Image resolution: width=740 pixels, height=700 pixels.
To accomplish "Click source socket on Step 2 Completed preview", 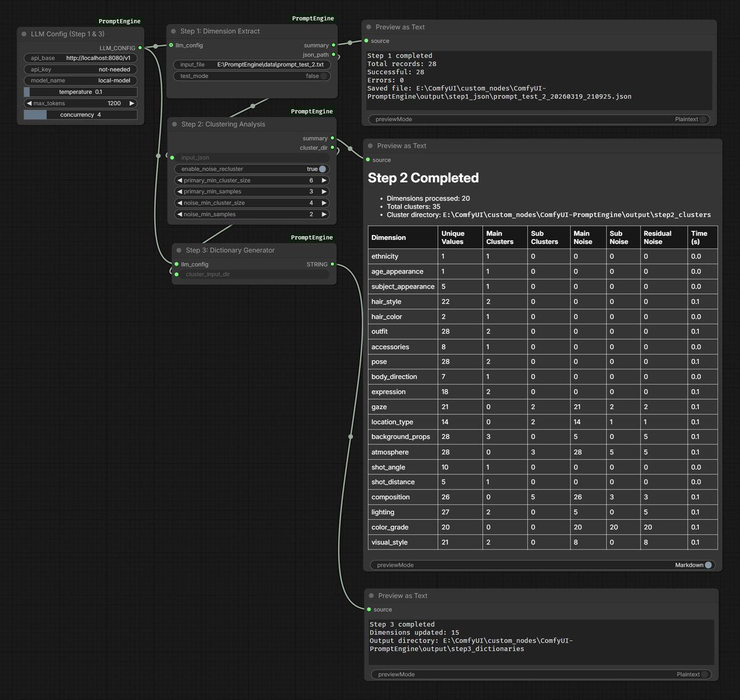I will pyautogui.click(x=368, y=160).
